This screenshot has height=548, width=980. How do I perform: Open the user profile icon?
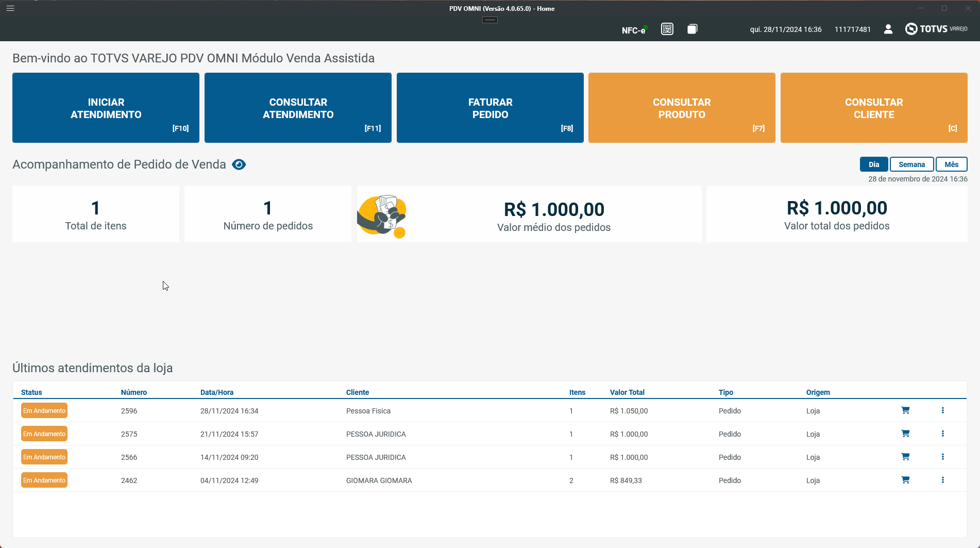[888, 29]
